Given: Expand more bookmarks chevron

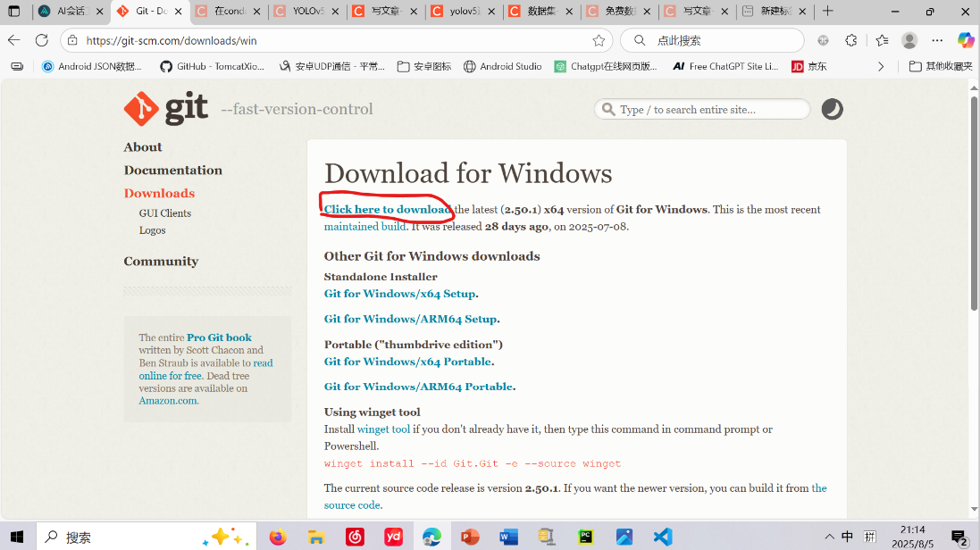Looking at the screenshot, I should point(881,66).
